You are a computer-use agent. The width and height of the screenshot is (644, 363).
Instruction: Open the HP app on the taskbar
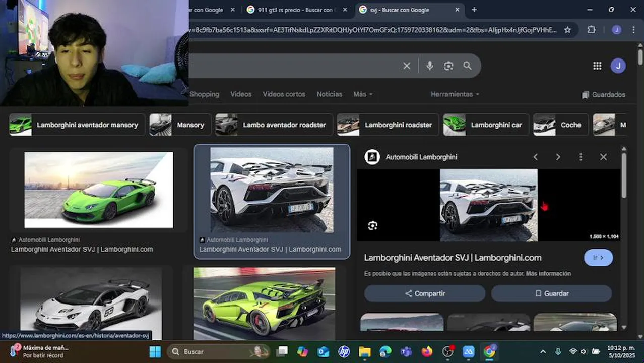click(x=344, y=351)
